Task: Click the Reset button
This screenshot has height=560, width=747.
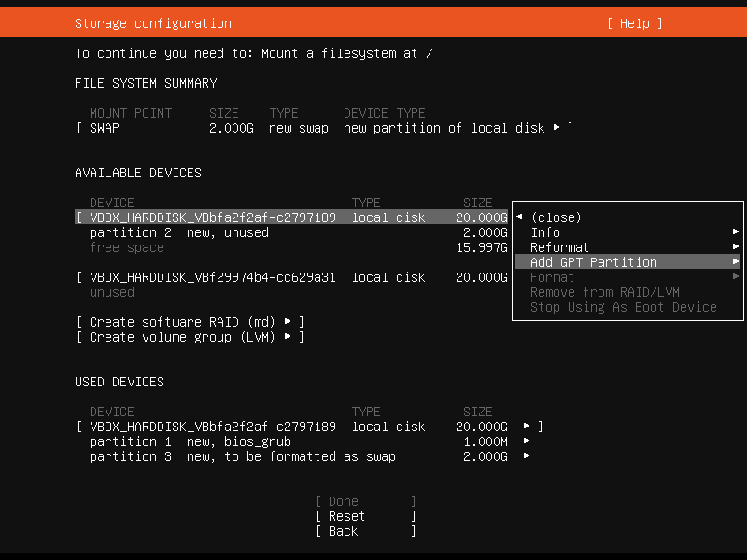Action: pos(366,516)
